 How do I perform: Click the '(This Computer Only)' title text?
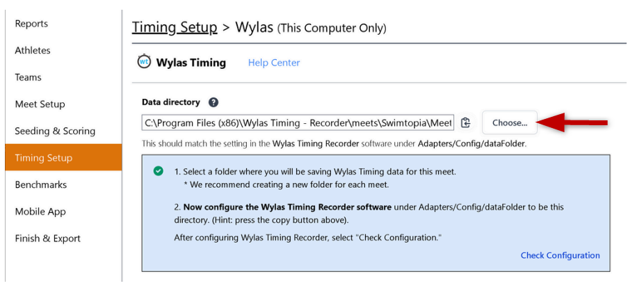(332, 29)
